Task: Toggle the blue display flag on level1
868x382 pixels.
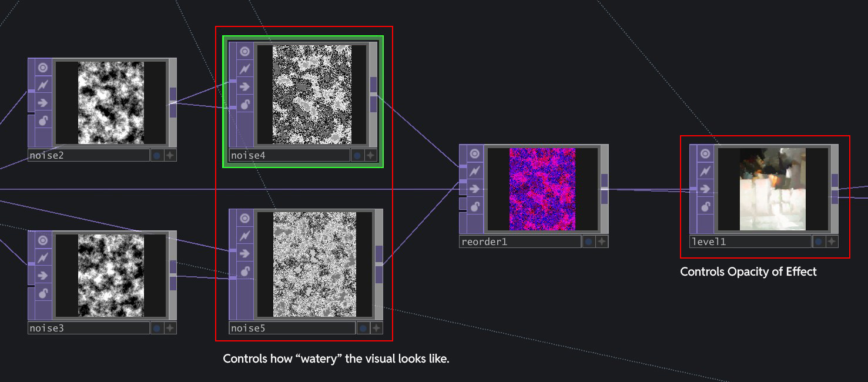Action: 818,242
